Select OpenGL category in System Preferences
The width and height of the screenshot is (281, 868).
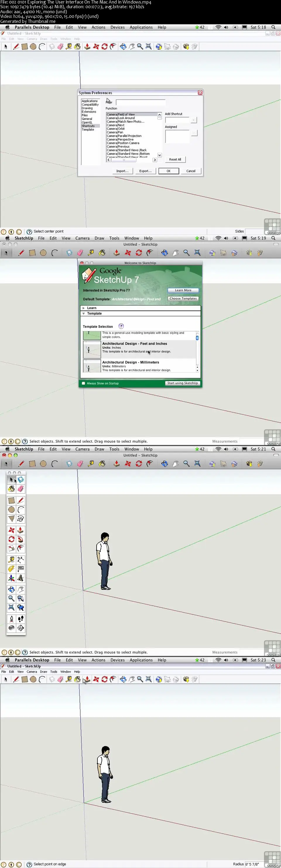pos(87,122)
